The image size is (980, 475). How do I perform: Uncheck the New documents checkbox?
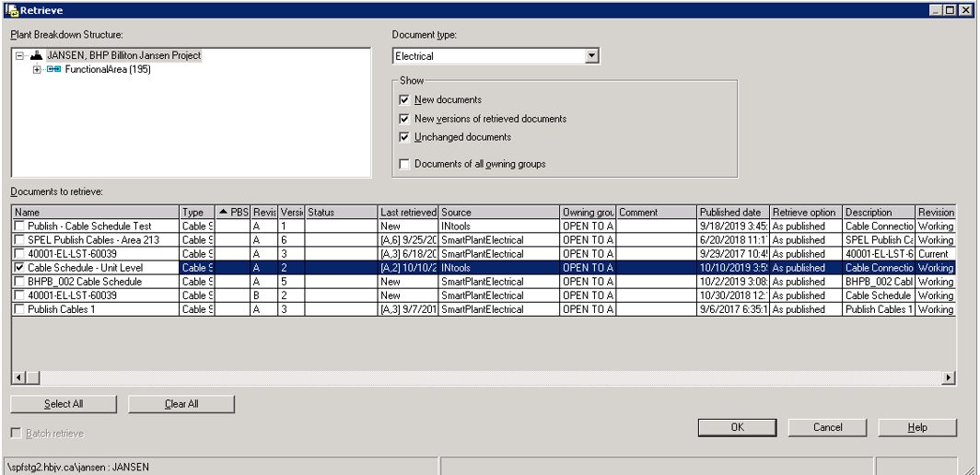coord(404,99)
